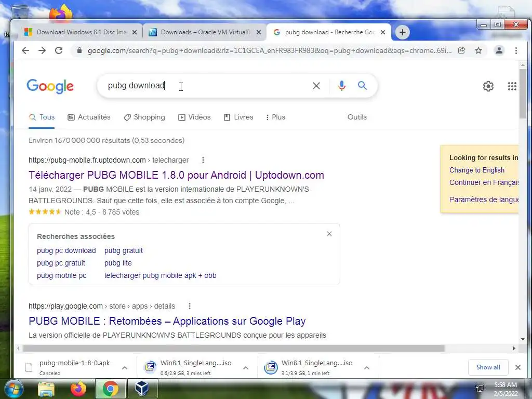This screenshot has width=532, height=399.
Task: Open File Explorer from the taskbar
Action: coord(46,389)
